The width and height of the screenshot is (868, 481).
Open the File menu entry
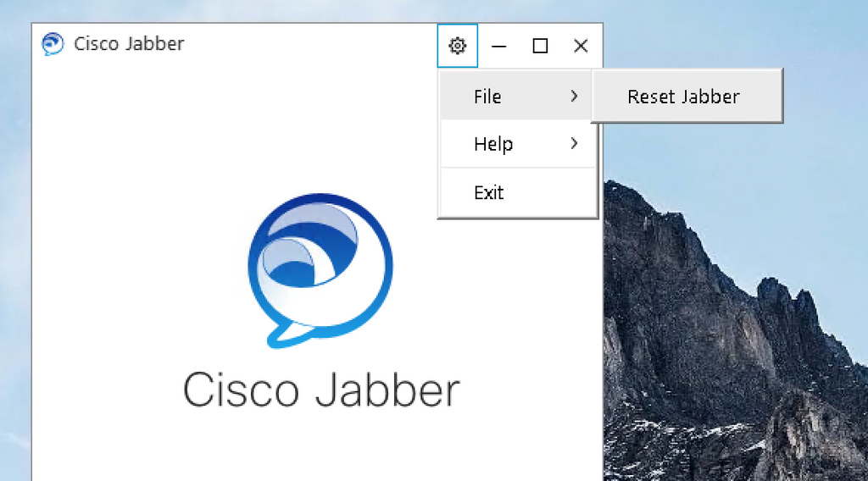[x=487, y=97]
